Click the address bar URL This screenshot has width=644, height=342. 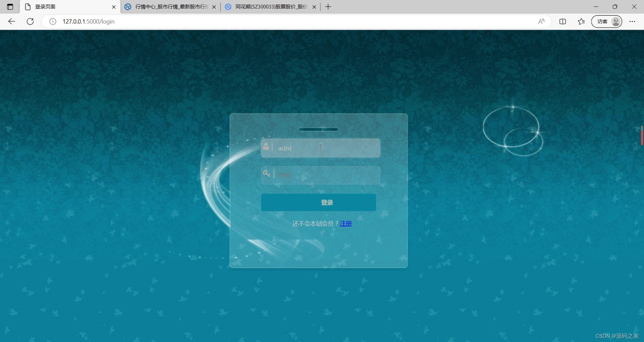89,22
